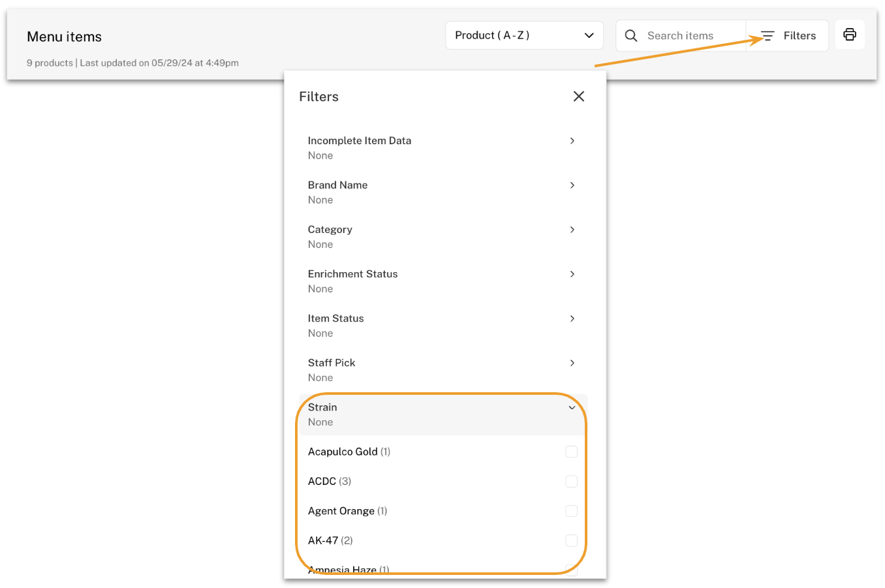
Task: Check the AK-47 strain checkbox
Action: click(571, 540)
